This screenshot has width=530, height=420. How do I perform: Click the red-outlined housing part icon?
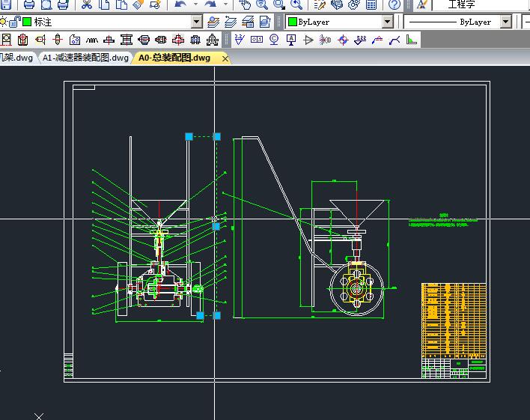point(23,40)
